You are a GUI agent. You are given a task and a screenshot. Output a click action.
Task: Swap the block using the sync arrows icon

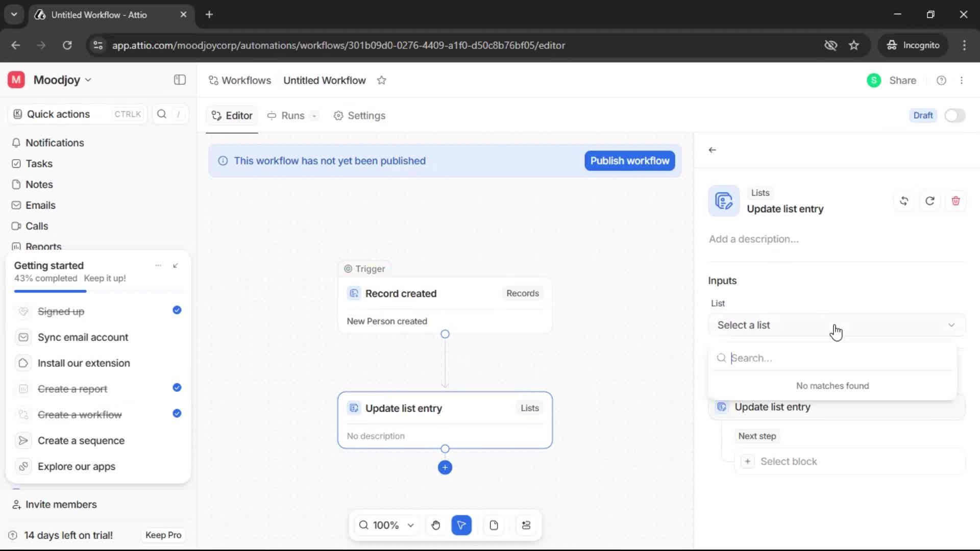tap(904, 201)
